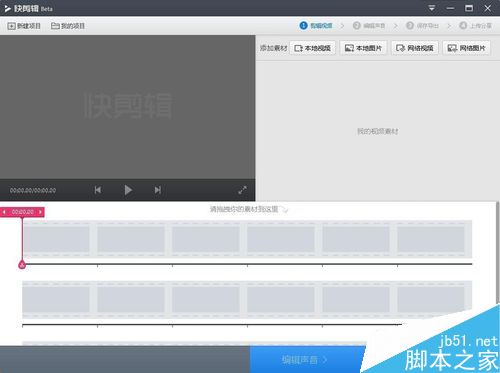Minimize the 快剪辑 window

pos(450,8)
